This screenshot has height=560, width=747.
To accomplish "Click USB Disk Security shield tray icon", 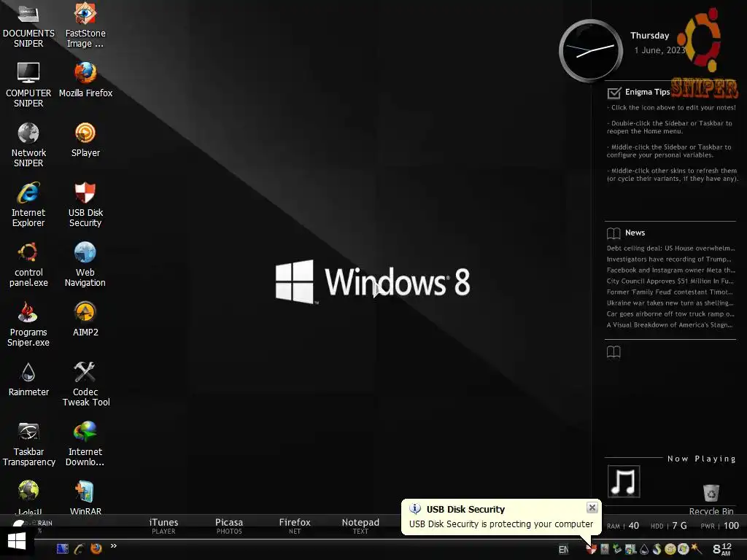I will coord(591,550).
